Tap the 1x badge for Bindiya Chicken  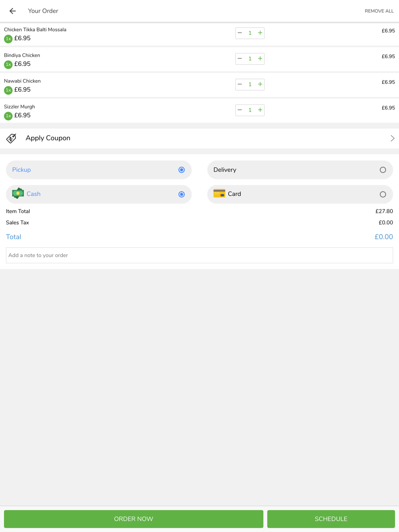click(x=8, y=65)
